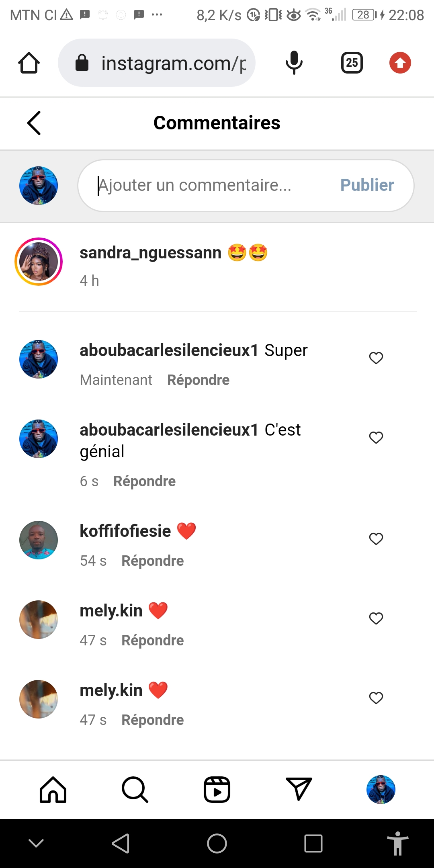Hide navigation bar with the down chevron
This screenshot has width=434, height=868.
36,843
